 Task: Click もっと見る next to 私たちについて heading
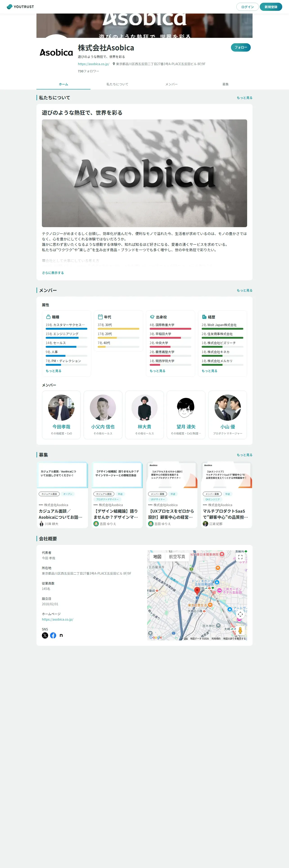(245, 98)
